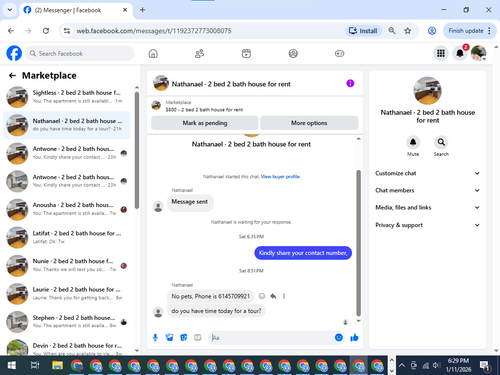
Task: Open the Groups icon in top navigation
Action: (x=293, y=53)
